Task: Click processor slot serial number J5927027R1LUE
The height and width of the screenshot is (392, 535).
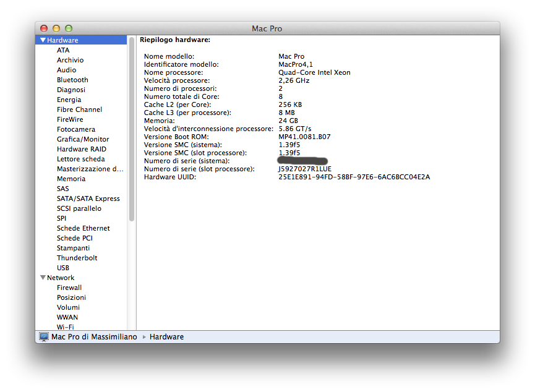Action: click(305, 169)
